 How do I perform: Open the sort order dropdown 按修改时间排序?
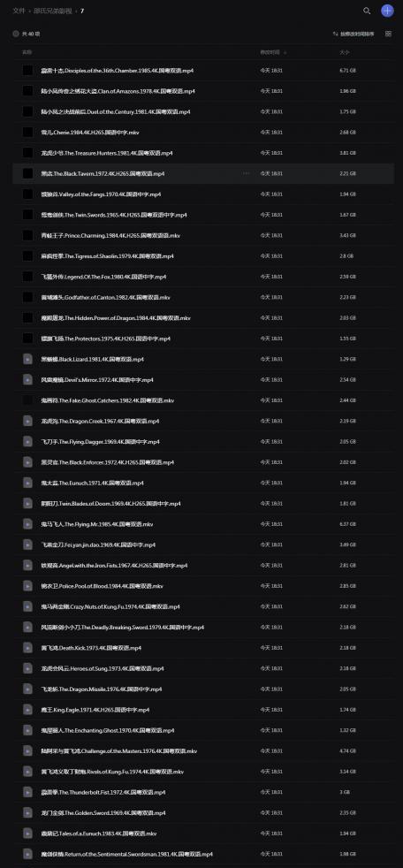354,34
